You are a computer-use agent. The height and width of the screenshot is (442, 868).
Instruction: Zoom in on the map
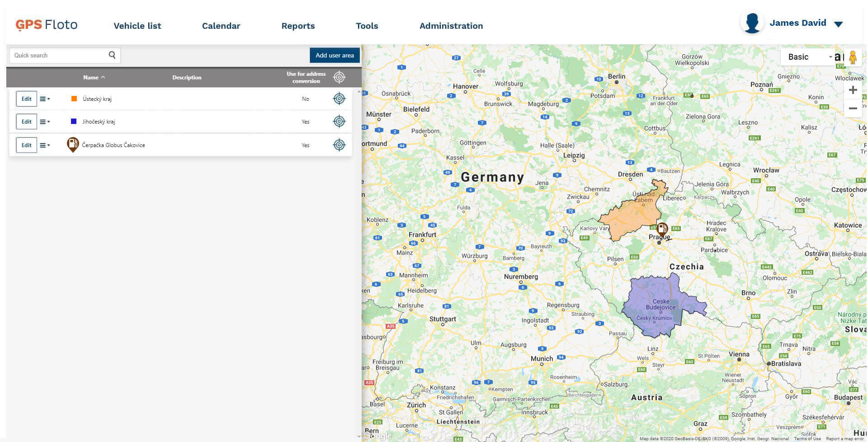(853, 90)
